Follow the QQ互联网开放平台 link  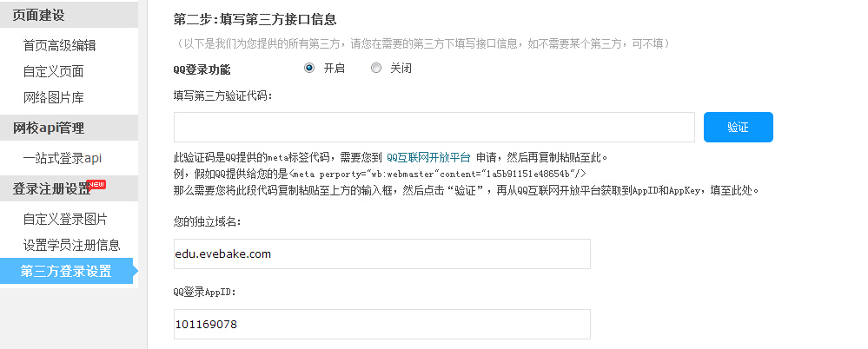pyautogui.click(x=427, y=157)
